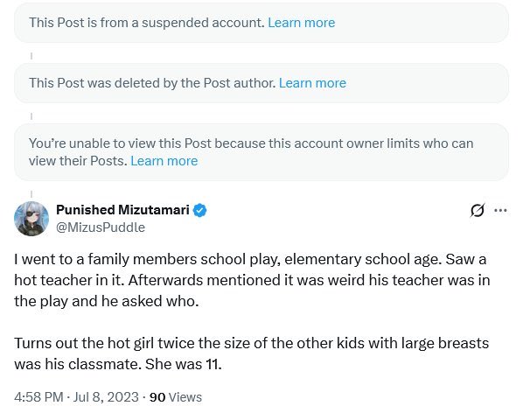Open the Grok slashed-circle icon
Viewport: 523px width, 420px height.
(478, 211)
